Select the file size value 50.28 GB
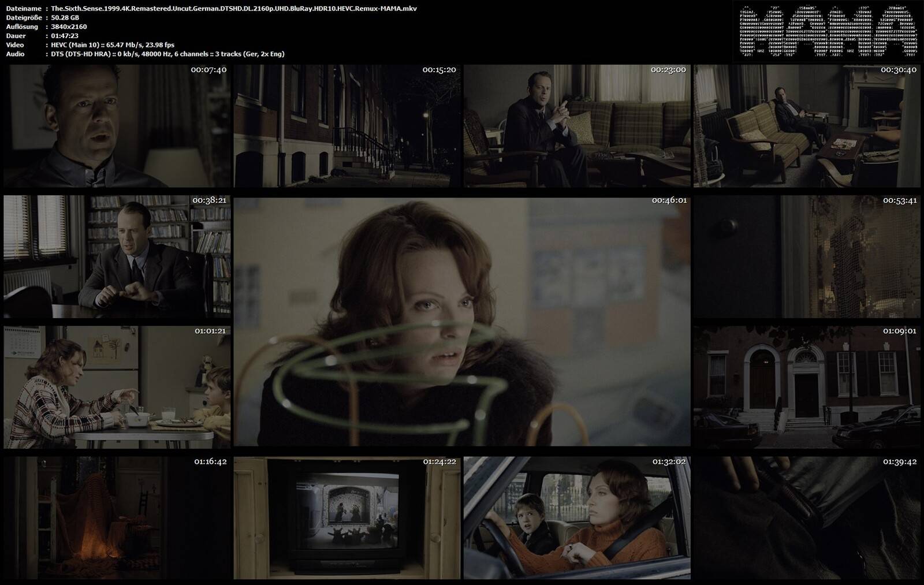This screenshot has height=585, width=924. pos(65,18)
